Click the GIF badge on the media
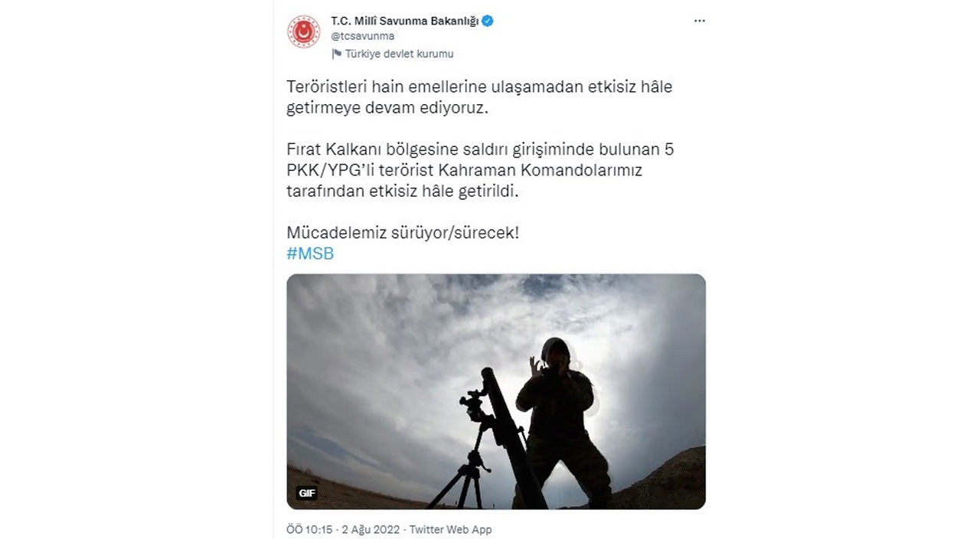Viewport: 980px width, 539px height. [307, 493]
